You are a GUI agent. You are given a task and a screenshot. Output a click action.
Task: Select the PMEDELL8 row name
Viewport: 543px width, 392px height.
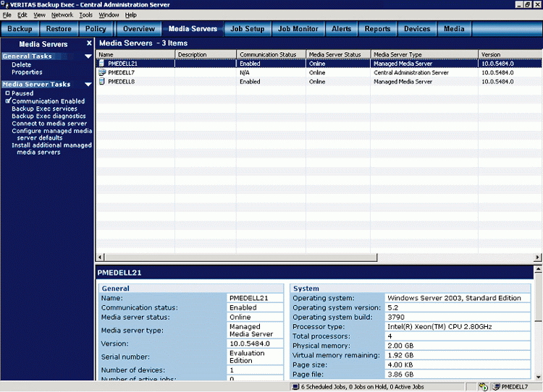[121, 81]
